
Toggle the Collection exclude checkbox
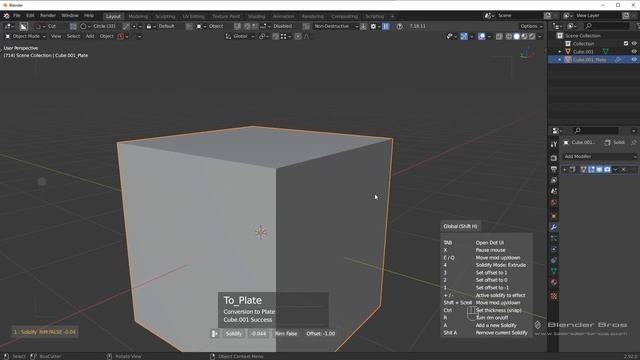pyautogui.click(x=626, y=44)
